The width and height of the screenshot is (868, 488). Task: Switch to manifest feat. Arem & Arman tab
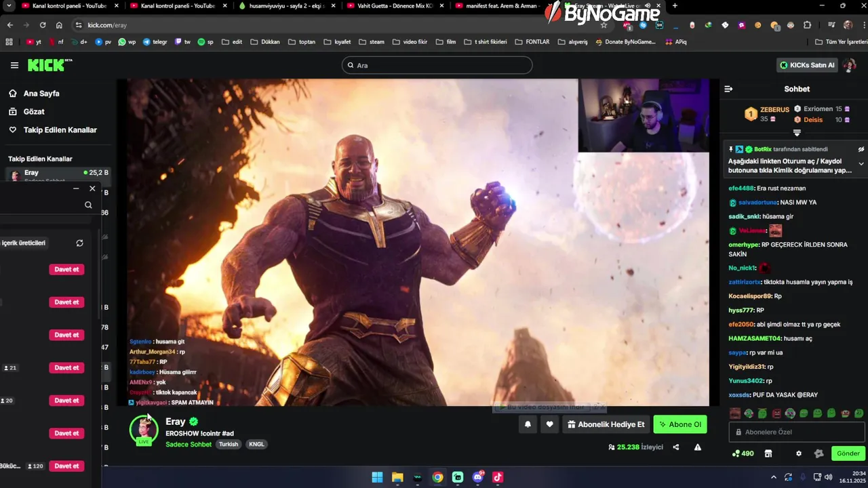[498, 6]
